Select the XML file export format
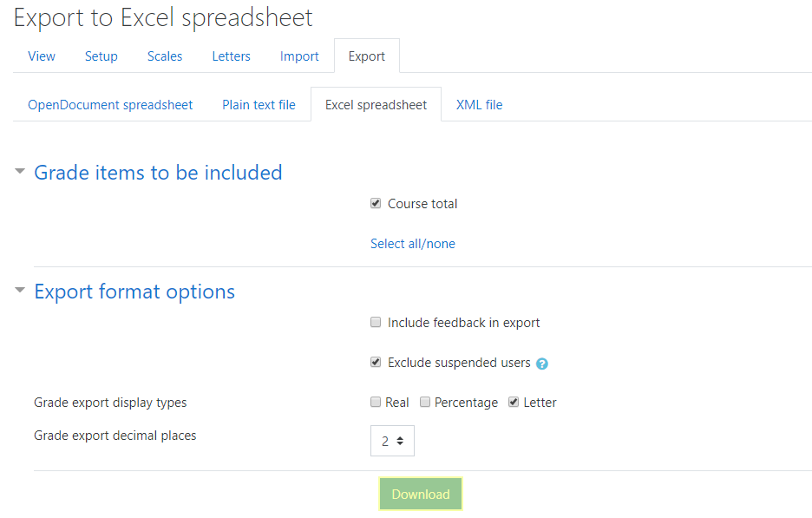Image resolution: width=812 pixels, height=518 pixels. coord(479,104)
